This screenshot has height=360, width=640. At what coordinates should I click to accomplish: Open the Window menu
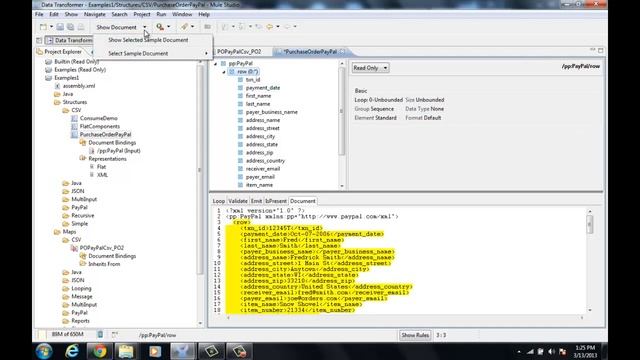pos(182,14)
